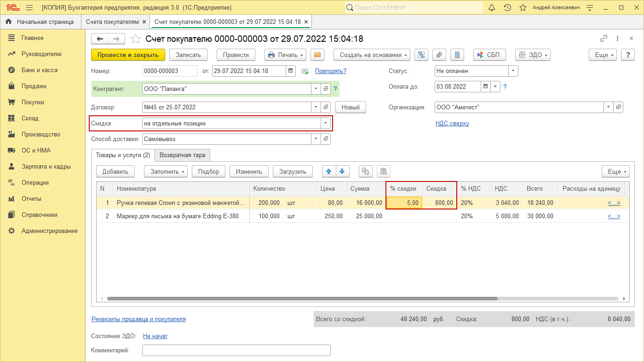Open the Создать на основании menu

click(372, 55)
